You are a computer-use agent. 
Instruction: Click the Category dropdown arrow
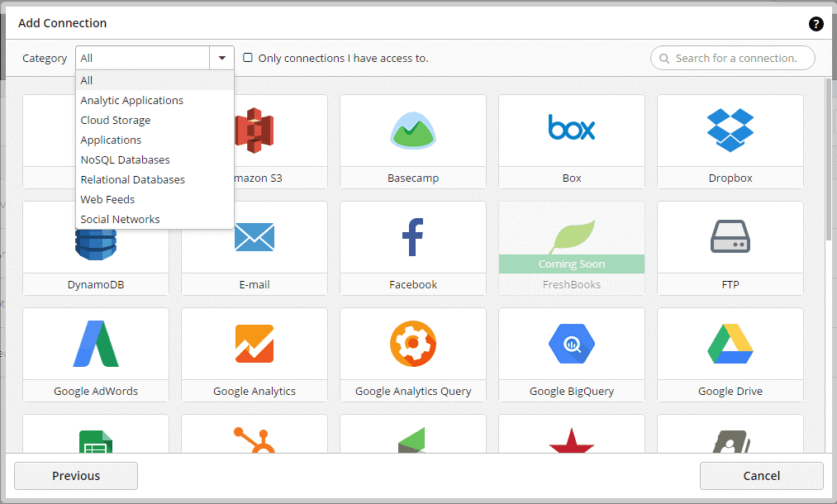coord(221,58)
